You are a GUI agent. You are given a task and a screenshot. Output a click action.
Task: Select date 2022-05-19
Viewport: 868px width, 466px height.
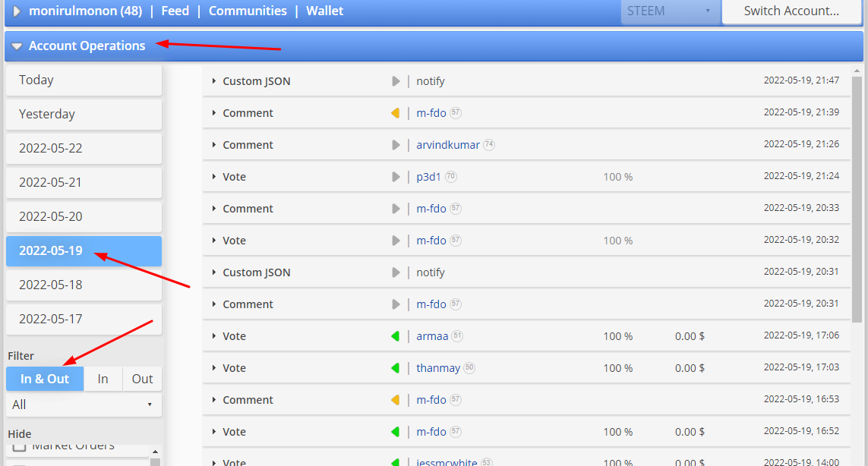click(84, 250)
